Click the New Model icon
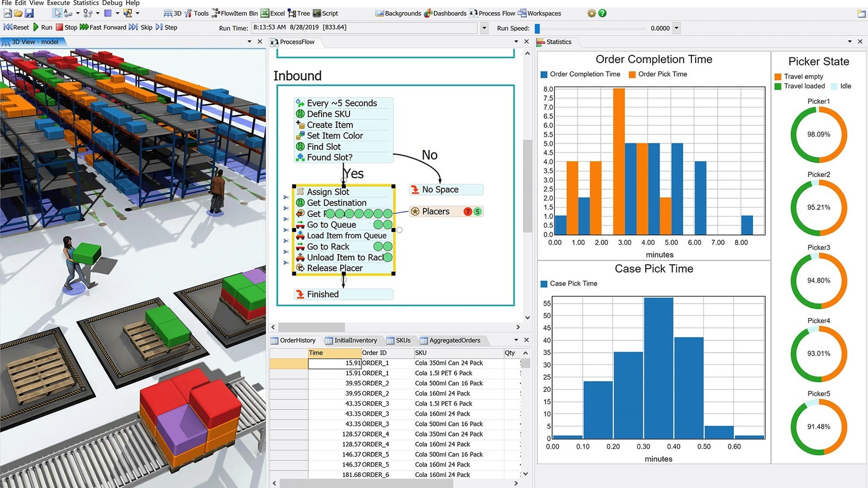Screen dimensions: 868x488 click(x=7, y=13)
